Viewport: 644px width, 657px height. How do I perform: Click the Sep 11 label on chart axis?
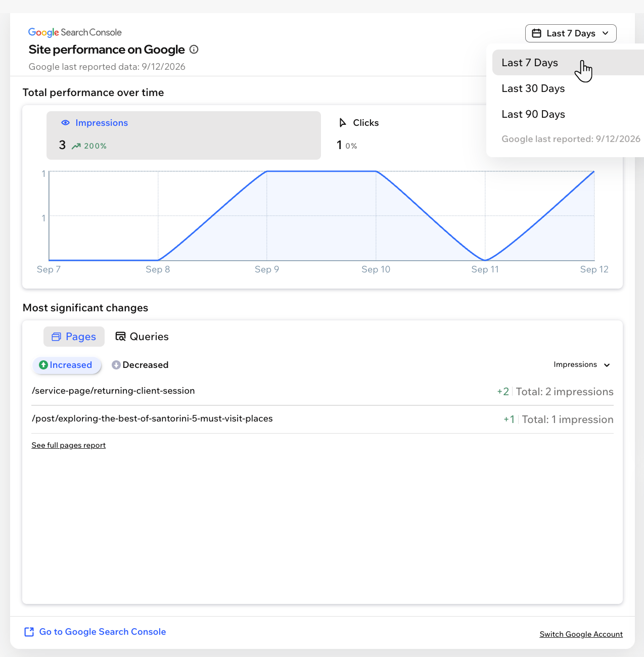(485, 269)
